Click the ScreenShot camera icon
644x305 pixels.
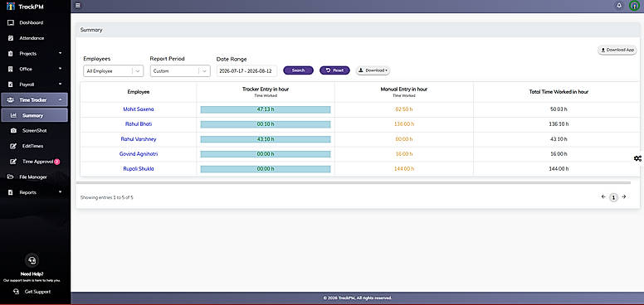click(13, 131)
